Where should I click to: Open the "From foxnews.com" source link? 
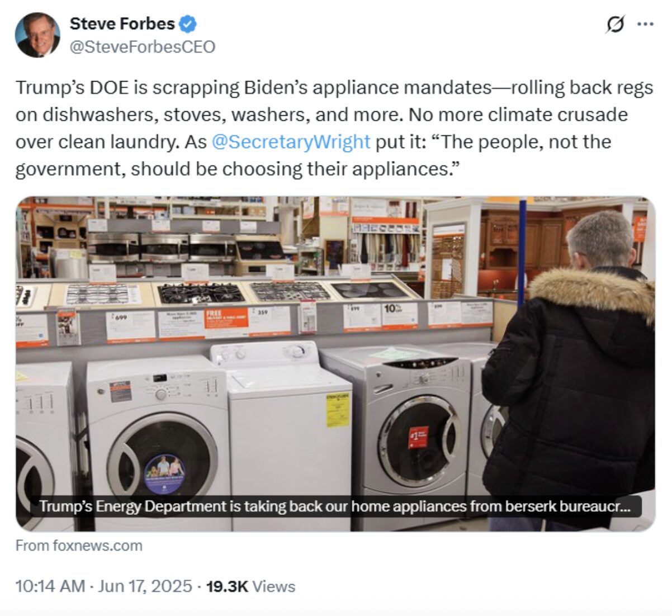79,546
